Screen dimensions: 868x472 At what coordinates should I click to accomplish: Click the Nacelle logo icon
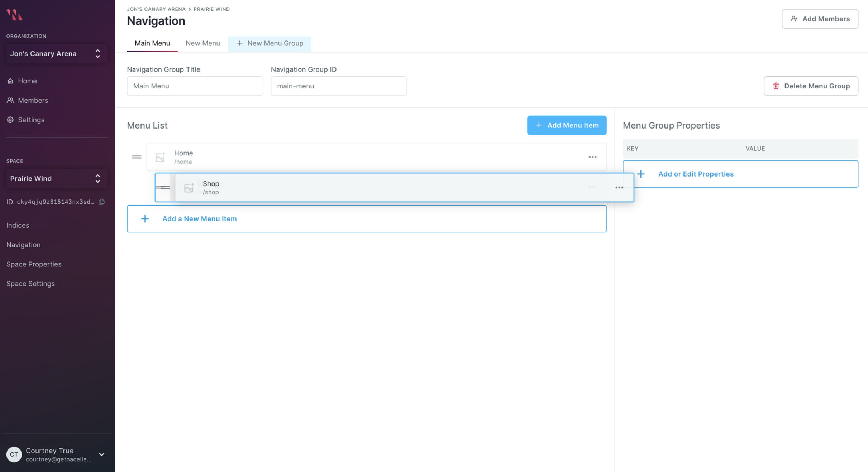[14, 15]
